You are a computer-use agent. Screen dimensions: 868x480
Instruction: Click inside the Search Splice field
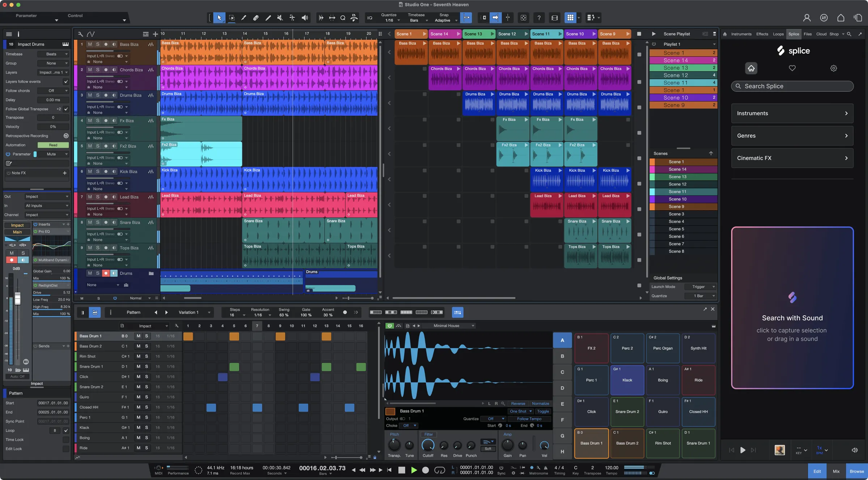coord(792,86)
